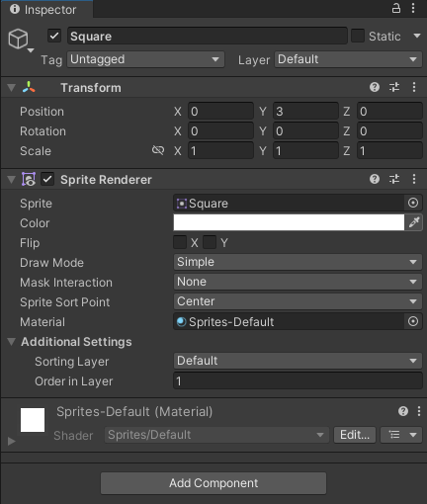Open Sprite Renderer help reference icon

[375, 179]
